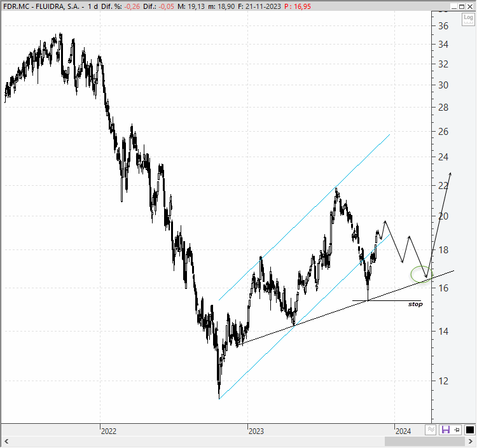Viewport: 477px width, 448px height.
Task: Click the scrollbar left arrow
Action: 6,441
